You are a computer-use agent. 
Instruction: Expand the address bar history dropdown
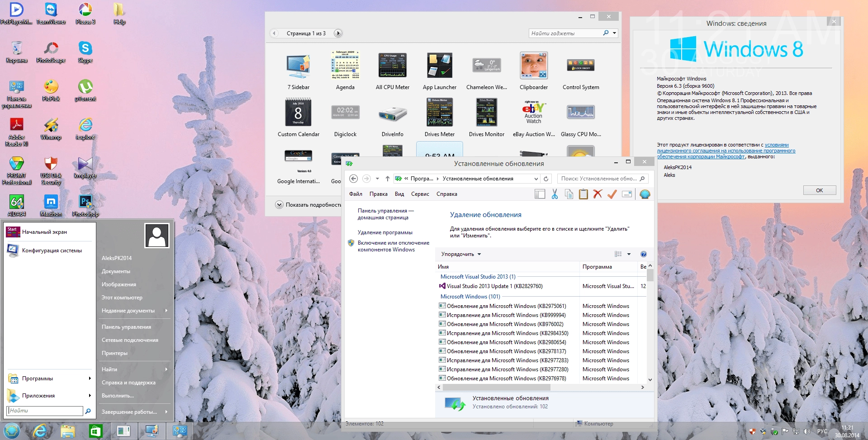click(536, 179)
